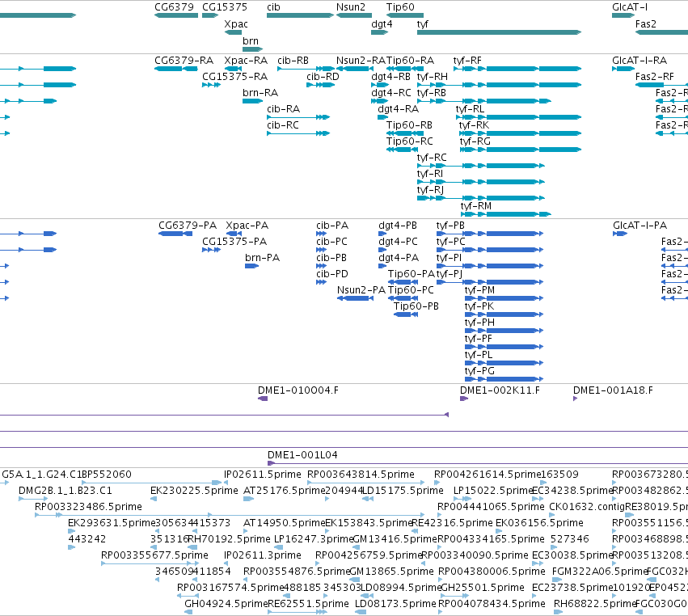This screenshot has width=688, height=616.
Task: Select the CG15375 gene label
Action: (x=225, y=7)
